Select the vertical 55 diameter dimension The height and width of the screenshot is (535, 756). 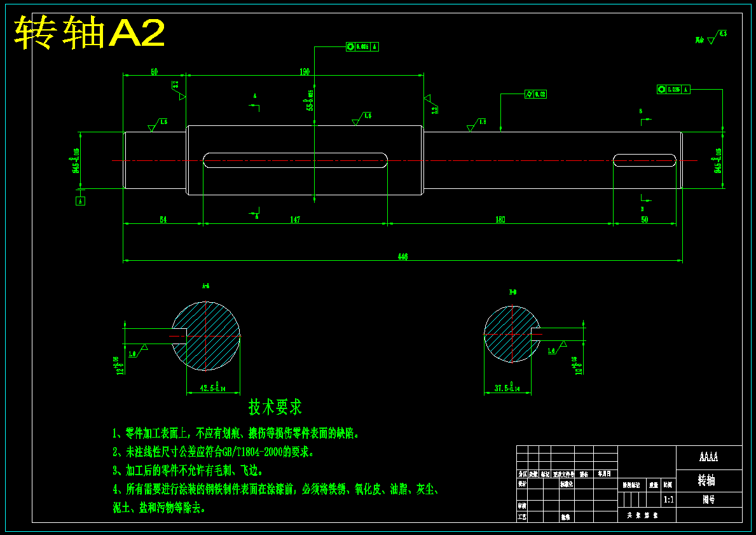click(x=310, y=100)
